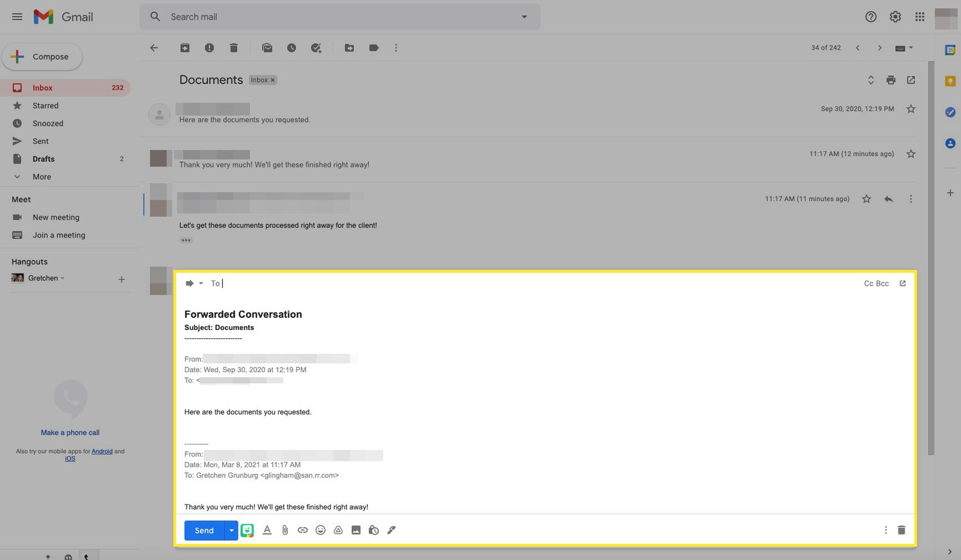This screenshot has height=560, width=961.
Task: Open the Move to folder icon
Action: (x=349, y=48)
